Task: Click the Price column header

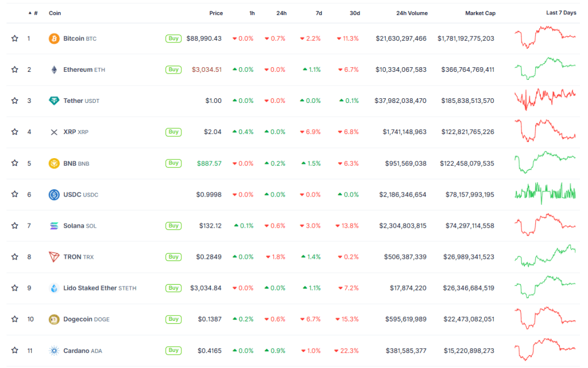Action: pyautogui.click(x=216, y=13)
